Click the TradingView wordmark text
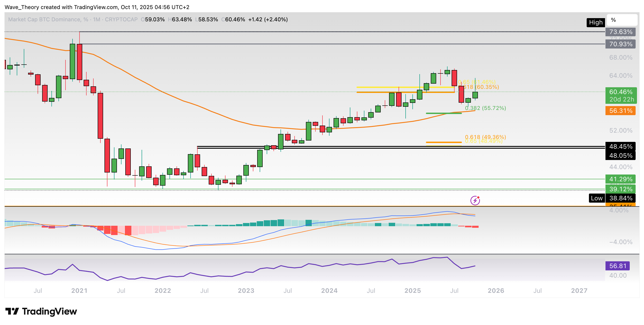This screenshot has height=325, width=644. pyautogui.click(x=49, y=311)
